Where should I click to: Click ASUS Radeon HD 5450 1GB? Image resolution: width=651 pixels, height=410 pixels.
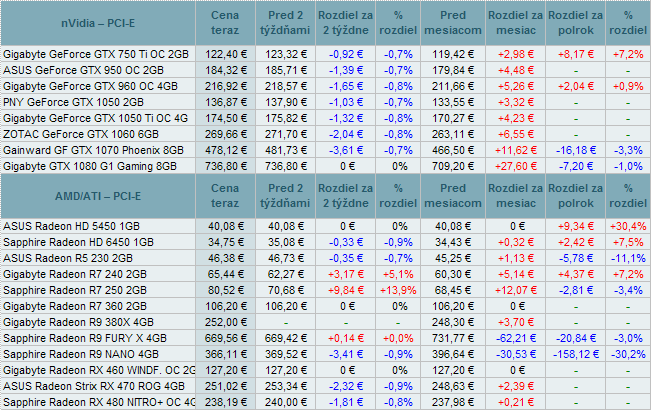pyautogui.click(x=71, y=226)
